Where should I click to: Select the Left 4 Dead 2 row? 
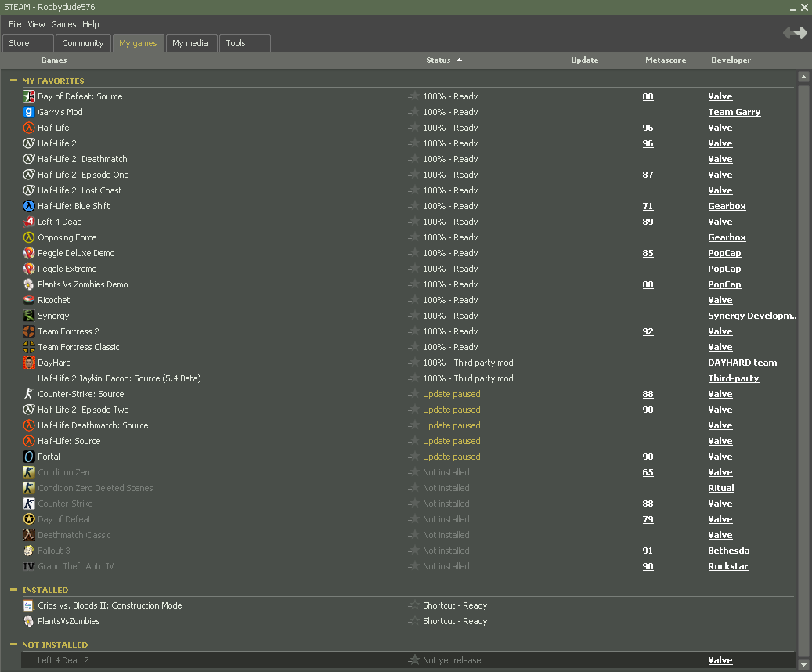[x=408, y=660]
